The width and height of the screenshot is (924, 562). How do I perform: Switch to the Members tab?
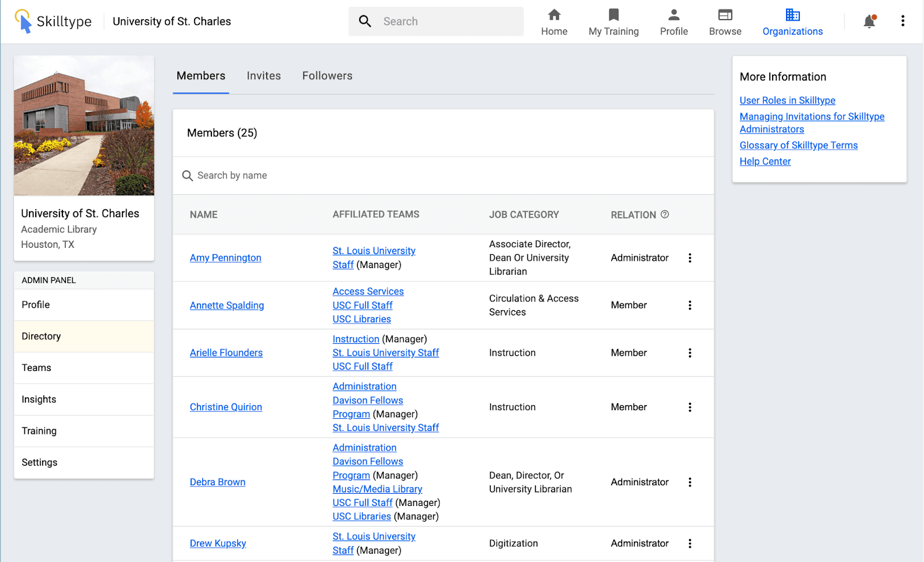pyautogui.click(x=201, y=76)
